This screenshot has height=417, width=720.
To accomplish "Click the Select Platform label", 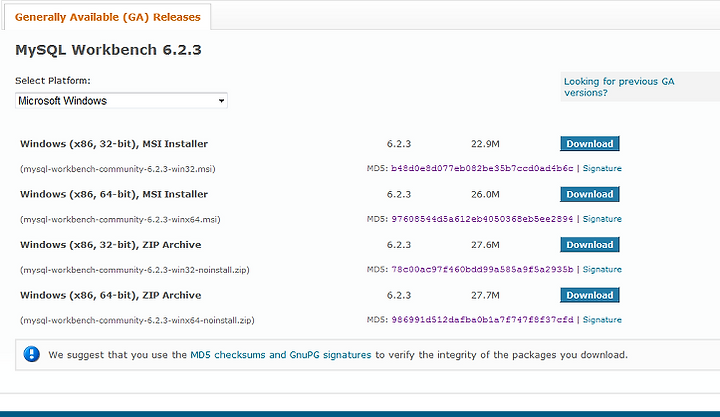I will click(53, 81).
